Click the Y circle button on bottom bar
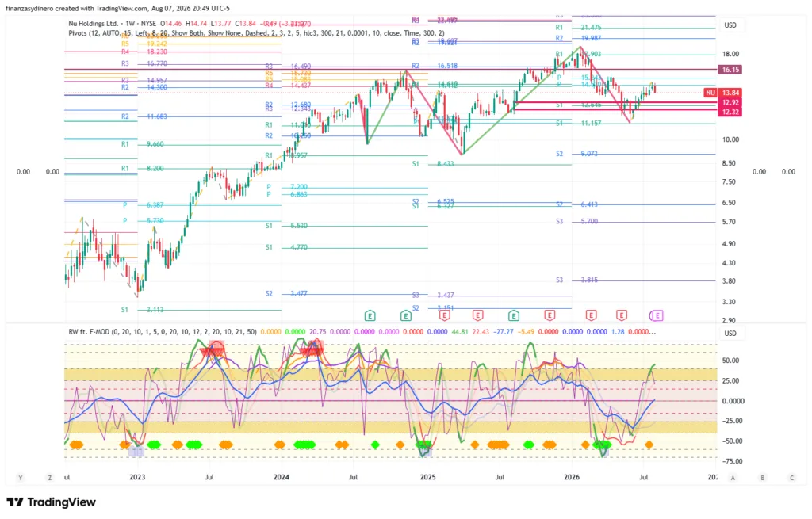 click(x=20, y=478)
